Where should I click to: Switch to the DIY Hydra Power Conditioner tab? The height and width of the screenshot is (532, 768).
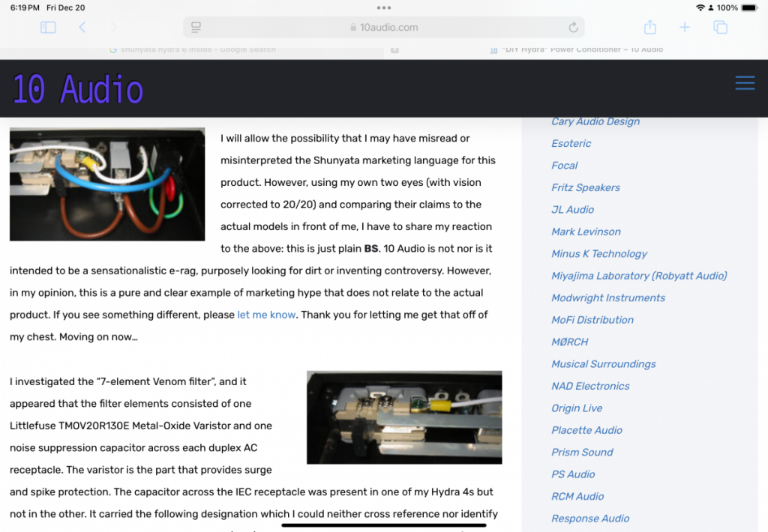pos(576,49)
